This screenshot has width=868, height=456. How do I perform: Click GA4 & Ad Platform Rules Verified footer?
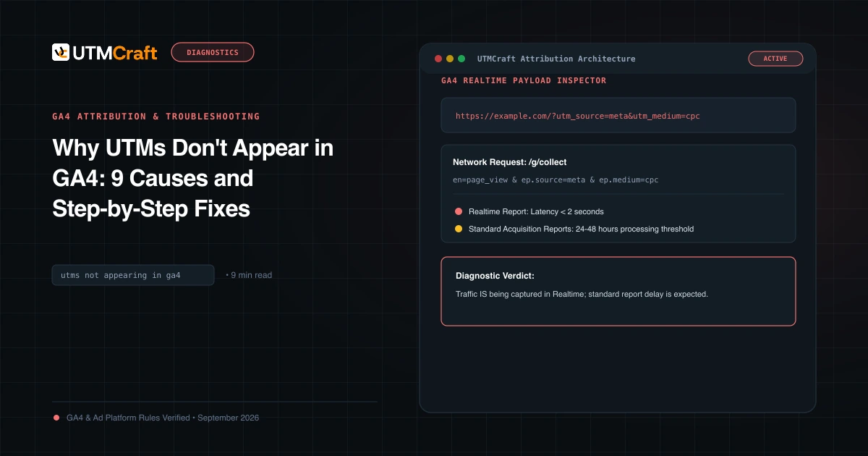pos(163,418)
